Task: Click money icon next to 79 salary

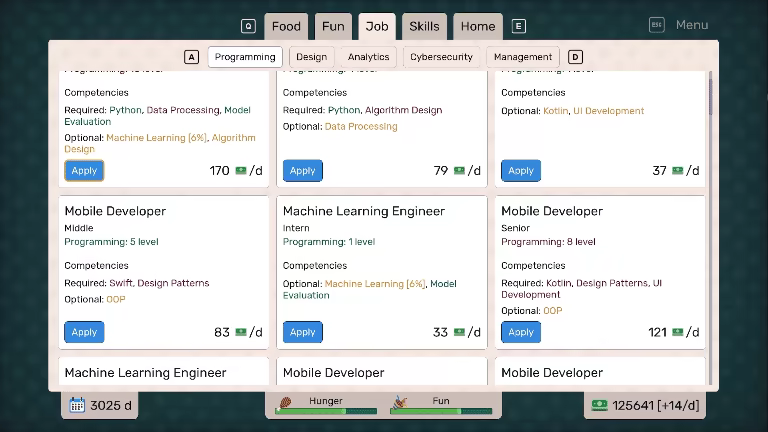Action: (x=459, y=170)
